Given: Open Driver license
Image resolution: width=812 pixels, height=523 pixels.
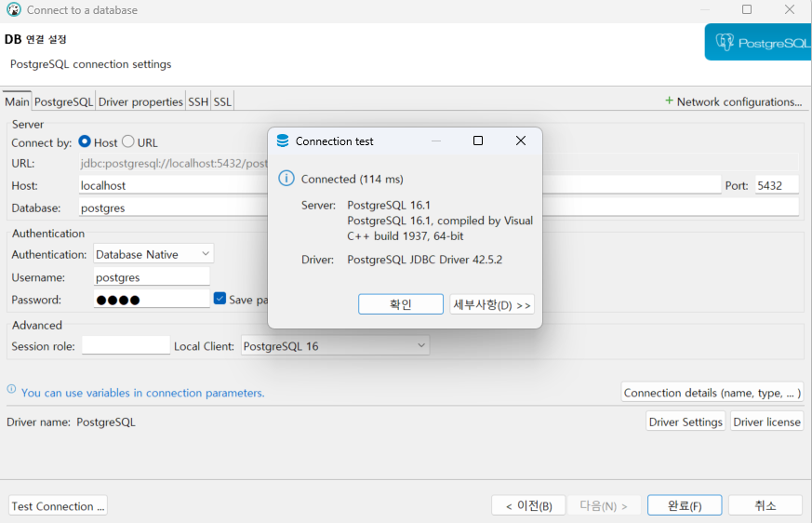Looking at the screenshot, I should click(x=767, y=422).
